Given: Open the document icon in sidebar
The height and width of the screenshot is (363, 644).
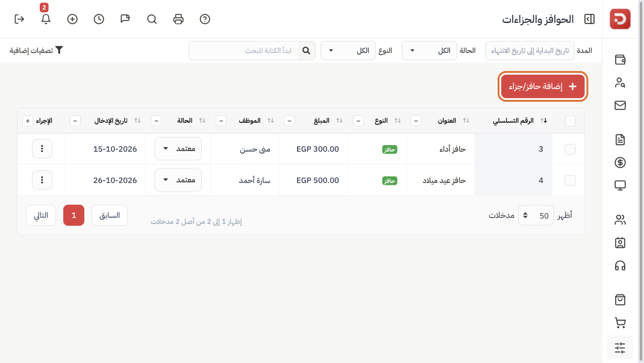Looking at the screenshot, I should (x=620, y=140).
